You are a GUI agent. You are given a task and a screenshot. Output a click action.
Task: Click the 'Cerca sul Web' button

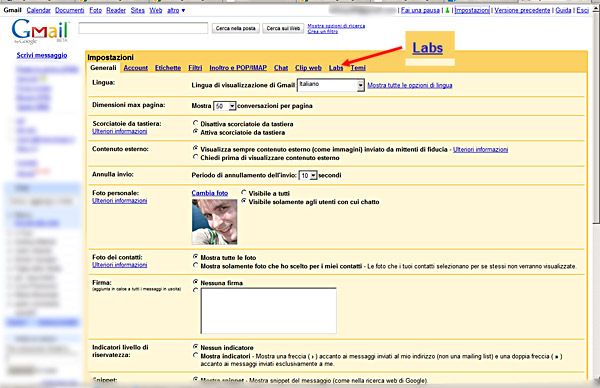point(283,28)
